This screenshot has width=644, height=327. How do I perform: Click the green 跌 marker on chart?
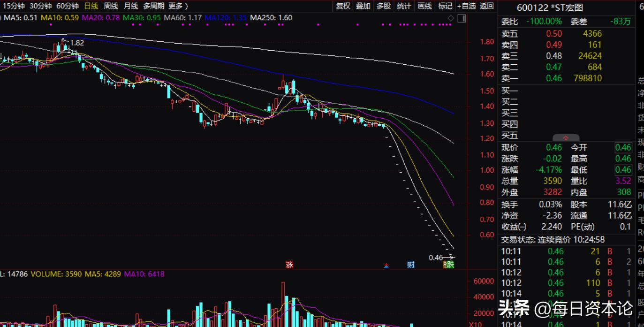449,265
